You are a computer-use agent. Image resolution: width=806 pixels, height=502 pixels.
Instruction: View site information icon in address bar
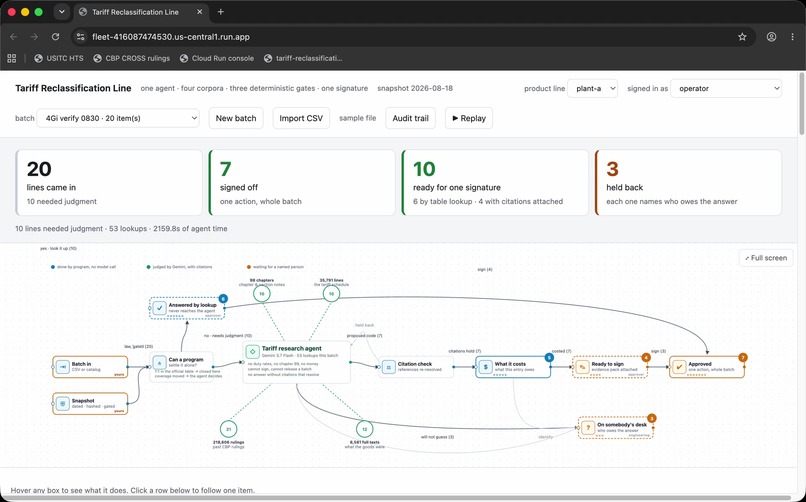80,37
